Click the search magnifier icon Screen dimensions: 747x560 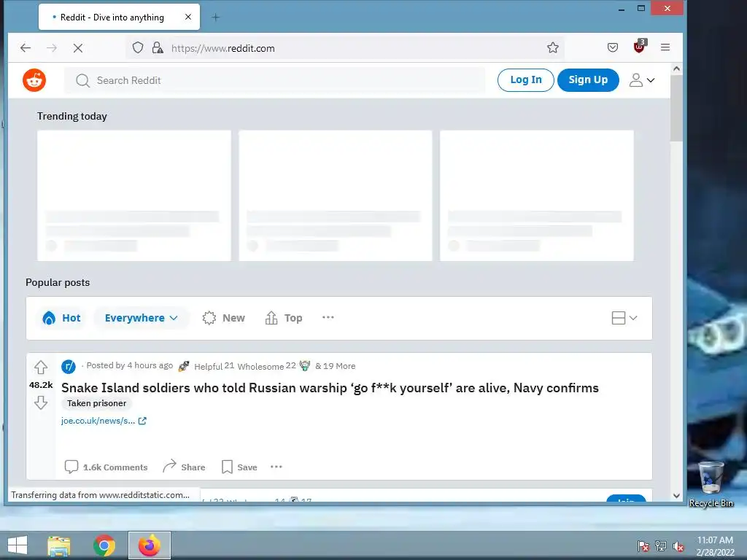(82, 80)
